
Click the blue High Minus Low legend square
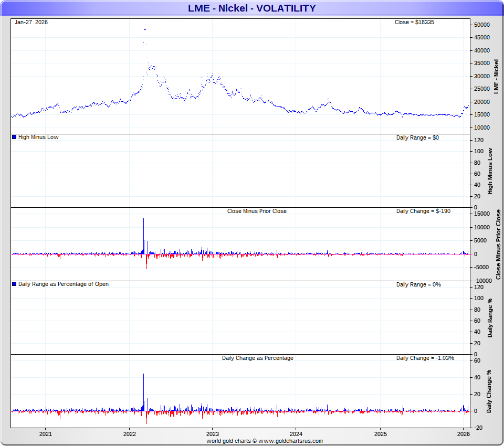coord(14,137)
